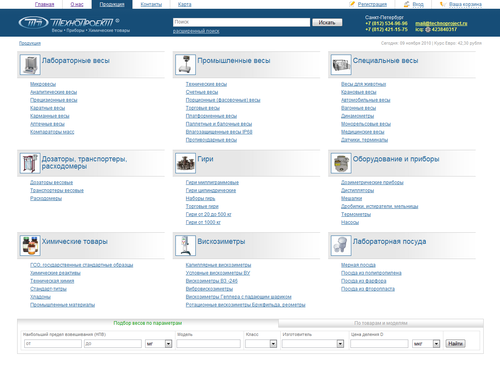Open the Гири от 1000 кг link
Image resolution: width=500 pixels, height=367 pixels.
[x=203, y=223]
